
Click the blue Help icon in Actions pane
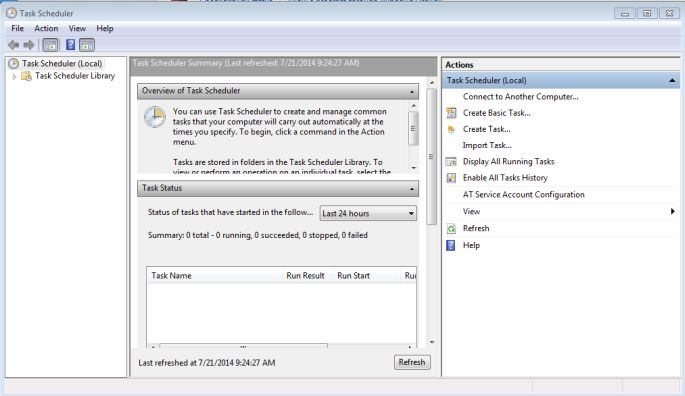tap(450, 245)
